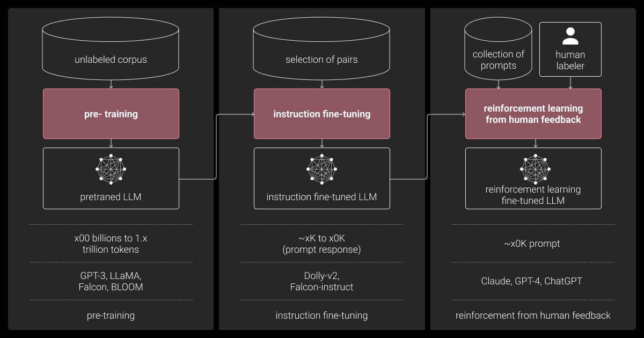Click the 'GPT-3, LLaMA, Falcon, BLOOM' text
644x338 pixels.
(x=111, y=281)
